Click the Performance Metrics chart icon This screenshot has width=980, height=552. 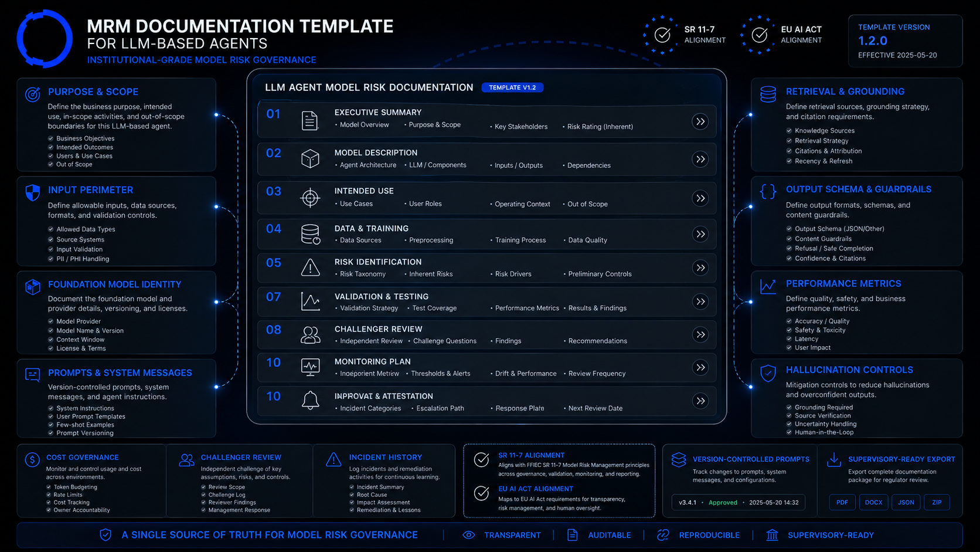tap(768, 286)
